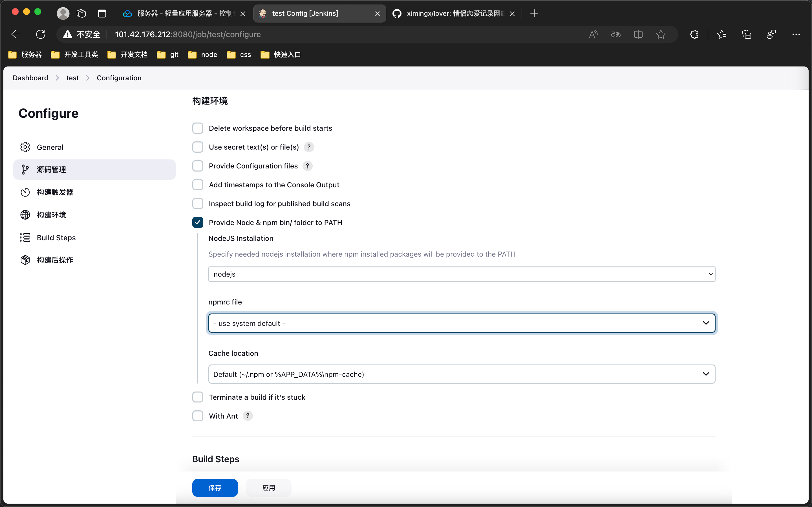
Task: Click the browser refresh icon
Action: [41, 34]
